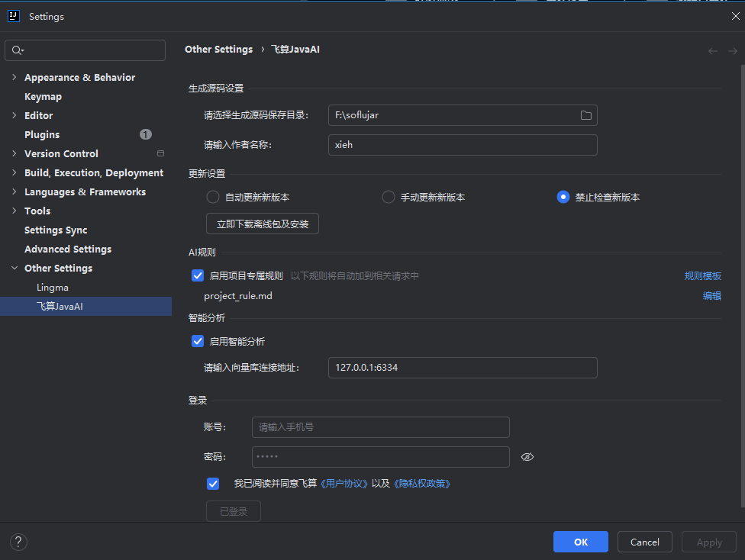Click the Apply button
Image resolution: width=745 pixels, height=560 pixels.
[x=709, y=542]
